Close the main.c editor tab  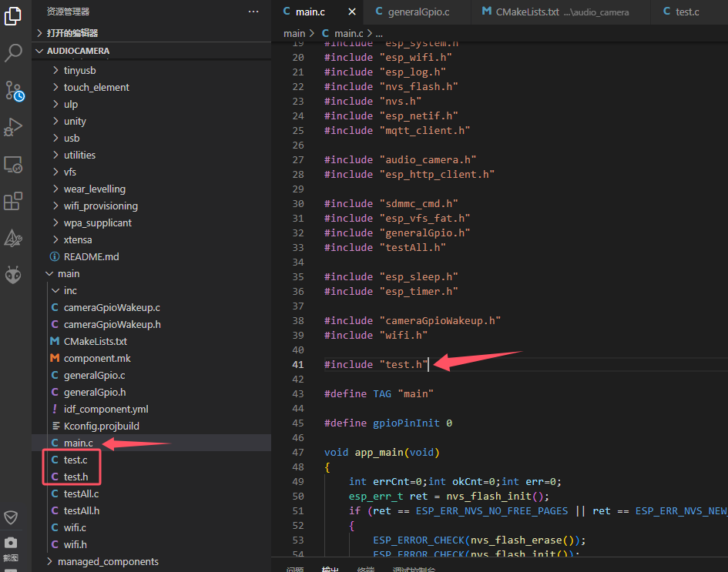pyautogui.click(x=352, y=12)
